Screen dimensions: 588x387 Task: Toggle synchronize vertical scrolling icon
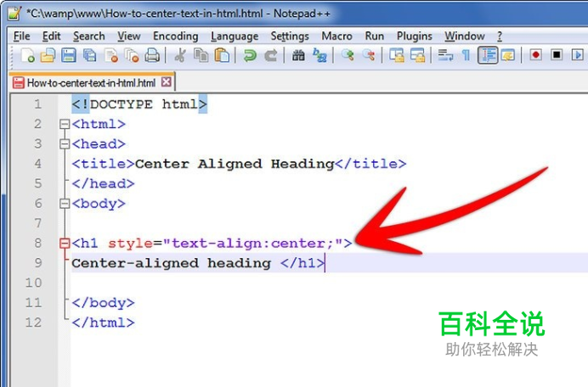396,56
